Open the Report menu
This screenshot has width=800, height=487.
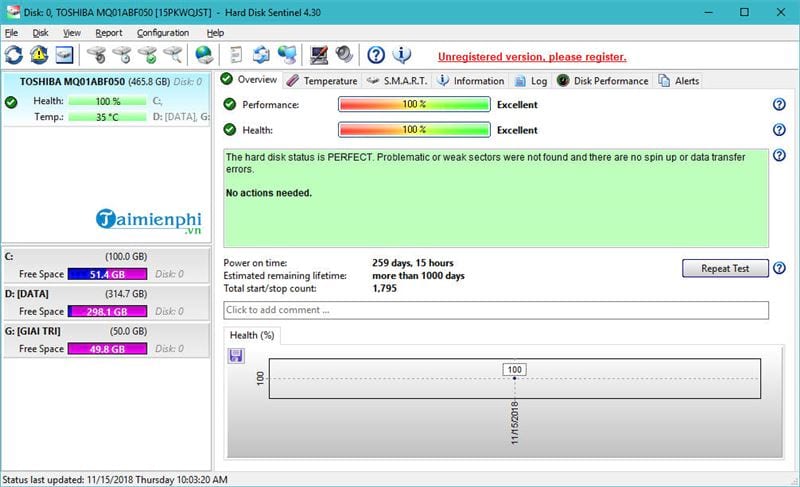[109, 33]
